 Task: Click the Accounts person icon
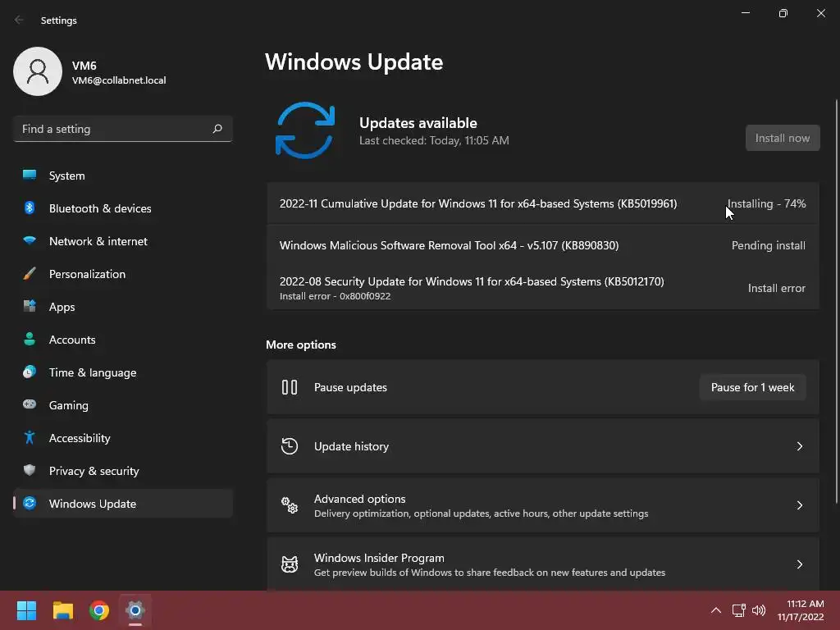click(30, 339)
